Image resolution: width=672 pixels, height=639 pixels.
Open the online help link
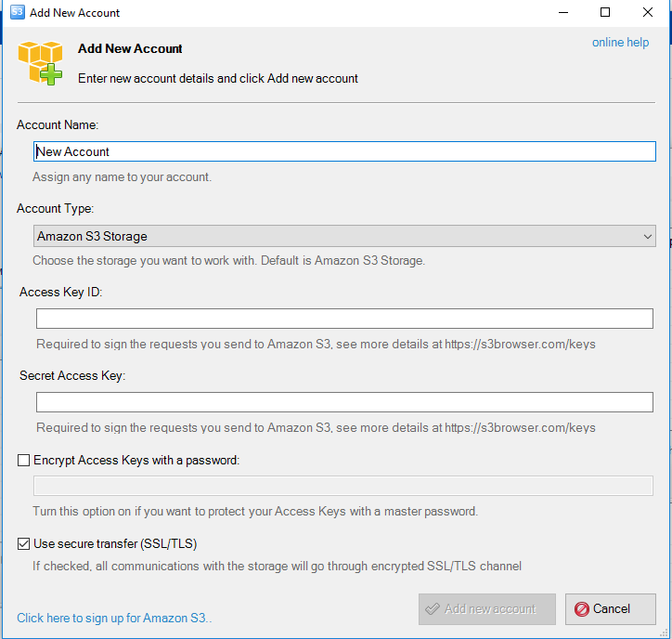[620, 43]
